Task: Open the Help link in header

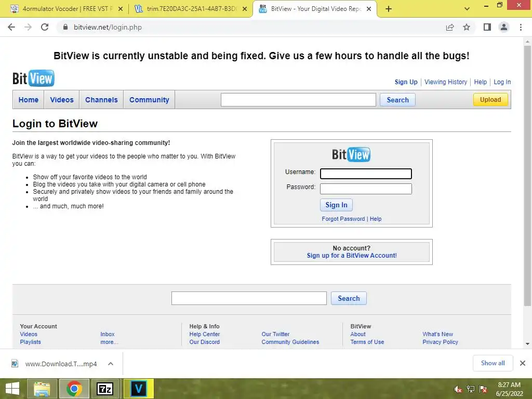Action: 481,82
